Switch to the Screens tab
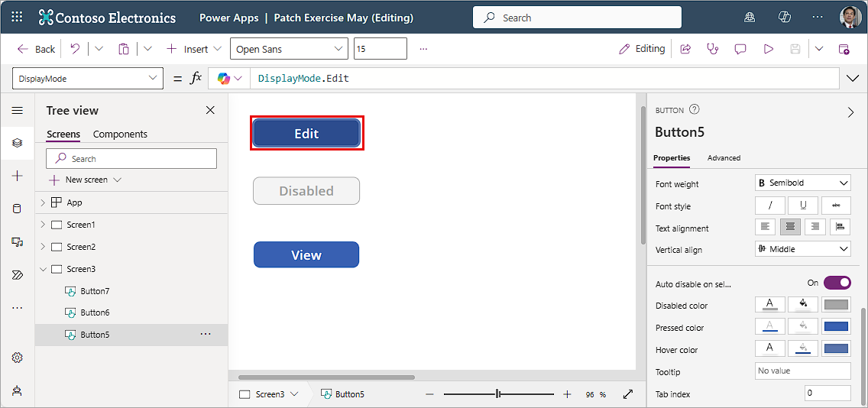This screenshot has height=408, width=868. (x=63, y=134)
